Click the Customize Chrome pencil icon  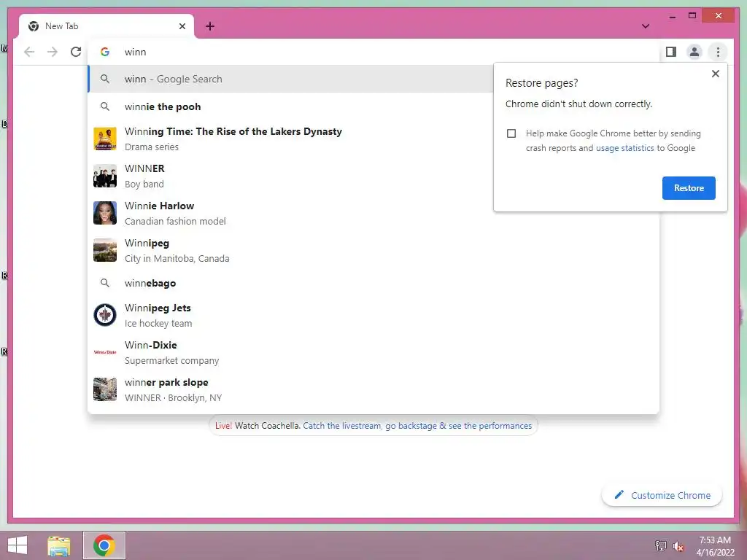(619, 495)
